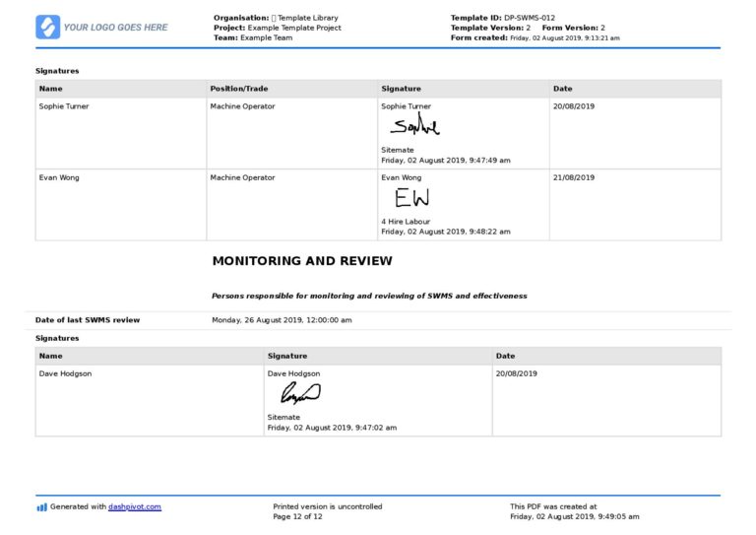Click the Date header in the top signatures table

[x=562, y=89]
